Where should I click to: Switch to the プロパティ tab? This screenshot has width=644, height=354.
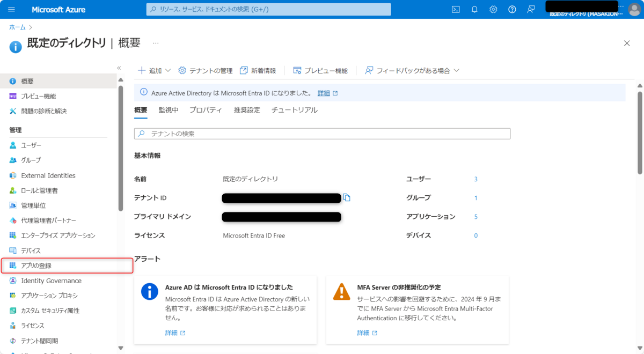coord(206,110)
